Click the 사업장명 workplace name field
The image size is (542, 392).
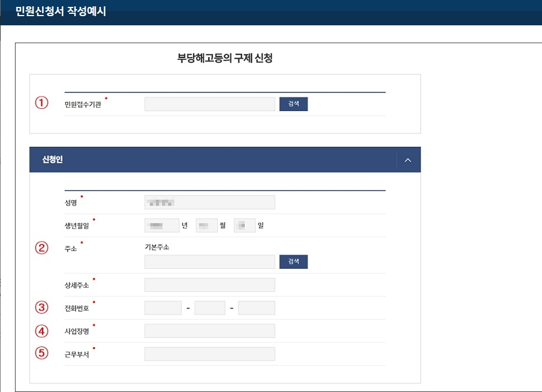click(209, 330)
